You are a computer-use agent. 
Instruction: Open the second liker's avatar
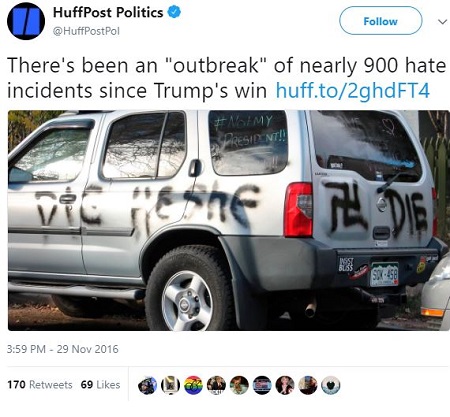pos(171,385)
